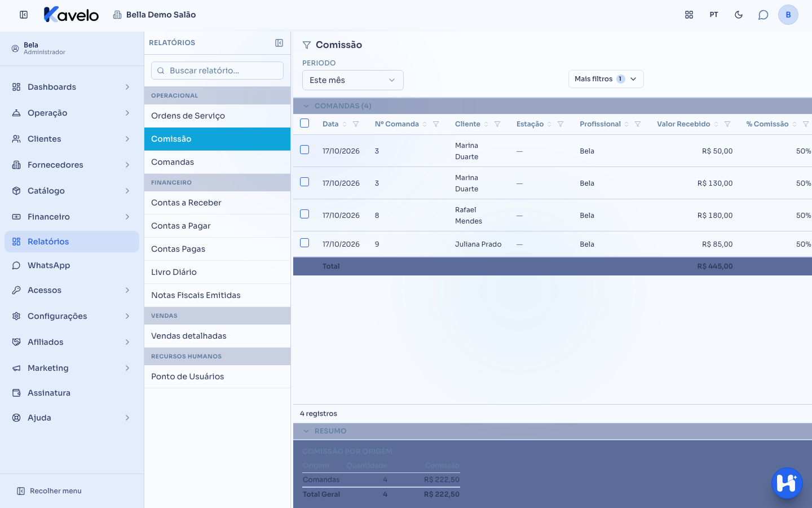The width and height of the screenshot is (812, 508).
Task: Go to Relatórios in sidebar
Action: tap(72, 242)
